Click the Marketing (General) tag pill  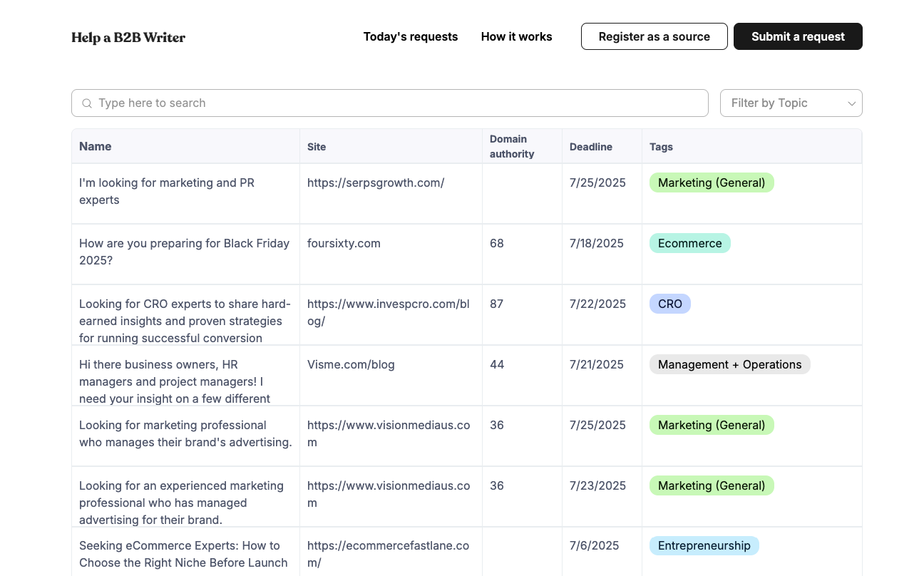tap(711, 182)
